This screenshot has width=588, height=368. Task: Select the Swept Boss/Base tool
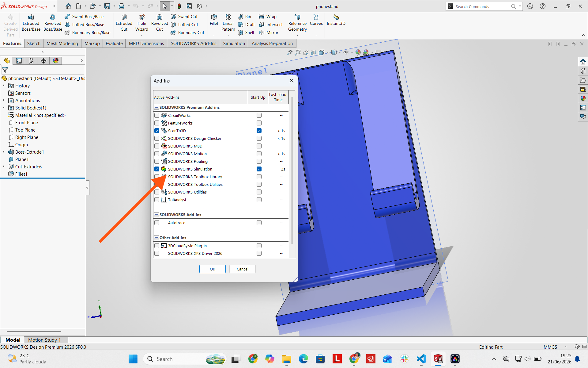coord(84,17)
